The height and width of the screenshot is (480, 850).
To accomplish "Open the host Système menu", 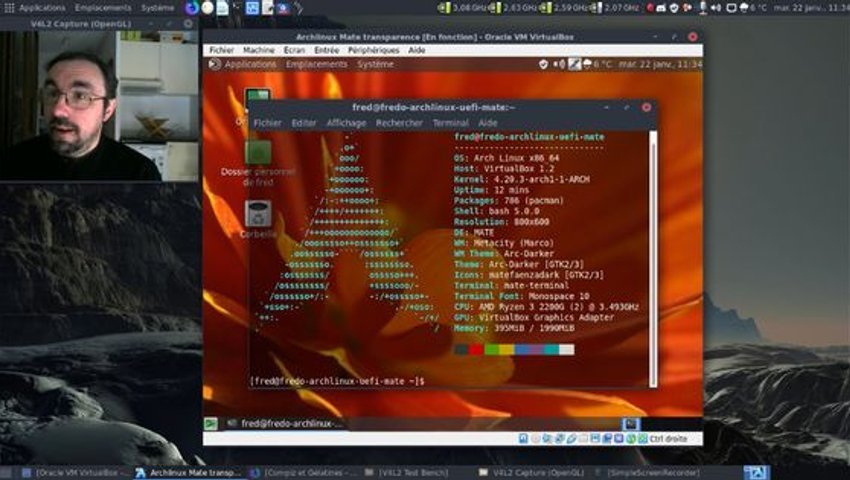I will (x=158, y=8).
